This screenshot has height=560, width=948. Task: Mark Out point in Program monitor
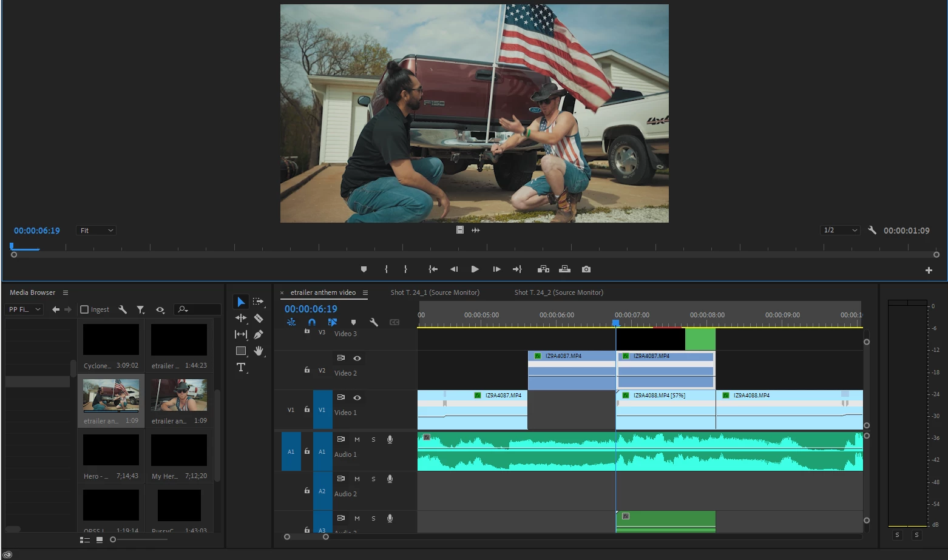[x=405, y=269]
